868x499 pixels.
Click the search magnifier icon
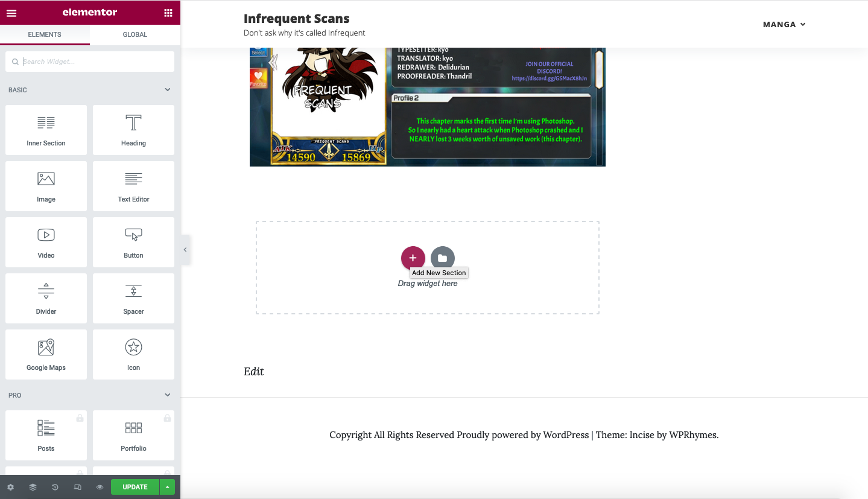click(x=15, y=62)
